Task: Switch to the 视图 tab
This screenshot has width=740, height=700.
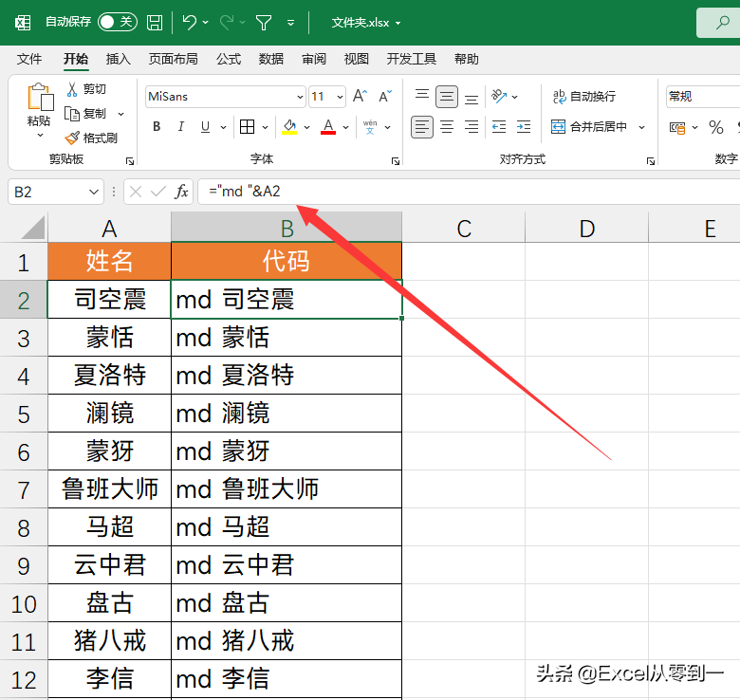Action: pyautogui.click(x=357, y=59)
